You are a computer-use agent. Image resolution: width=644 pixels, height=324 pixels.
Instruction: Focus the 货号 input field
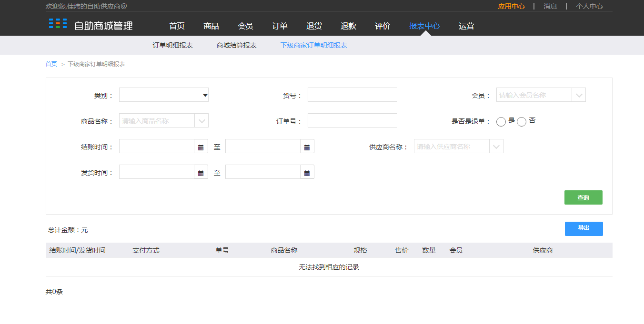pyautogui.click(x=352, y=95)
